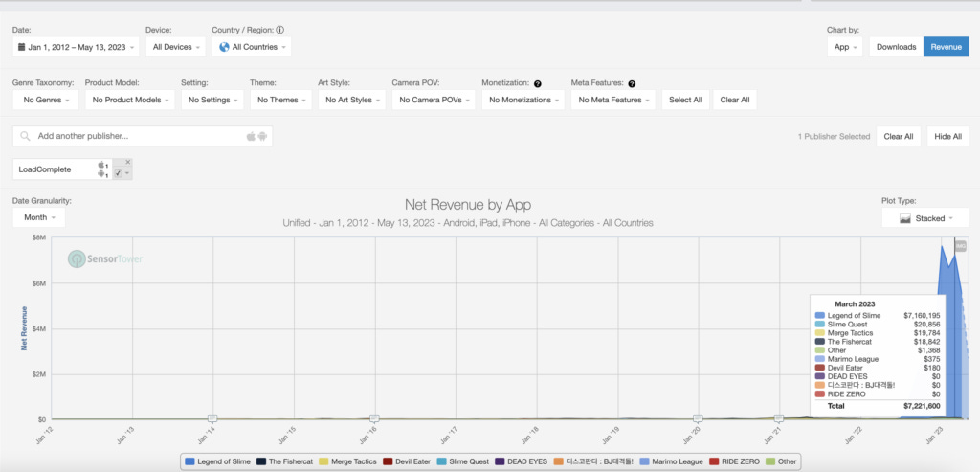Open the LoadComplete chip dropdown arrow

[127, 173]
